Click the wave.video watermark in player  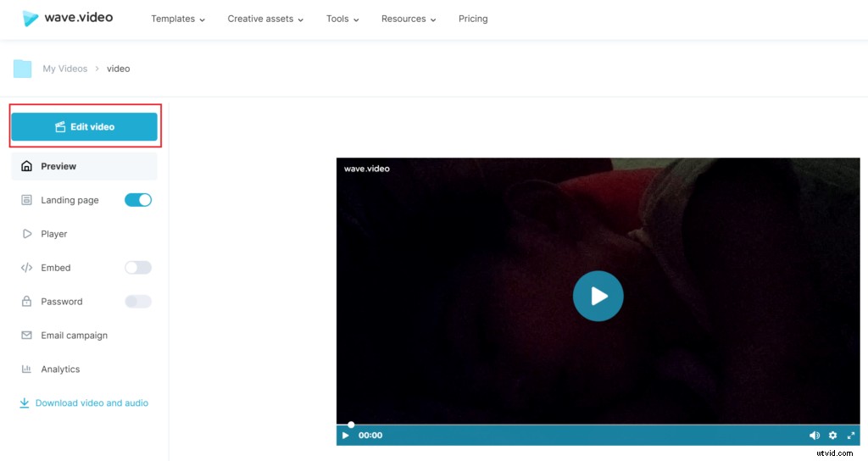(366, 169)
